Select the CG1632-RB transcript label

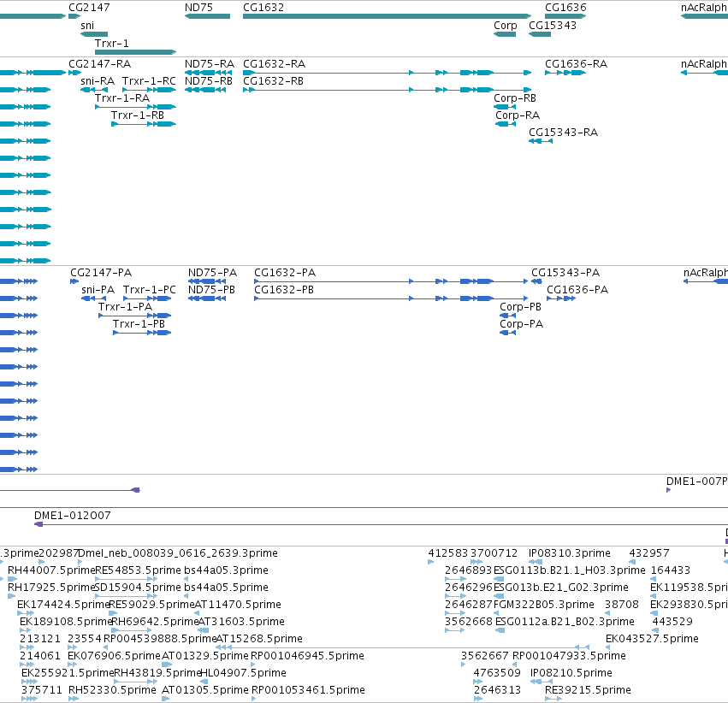273,81
